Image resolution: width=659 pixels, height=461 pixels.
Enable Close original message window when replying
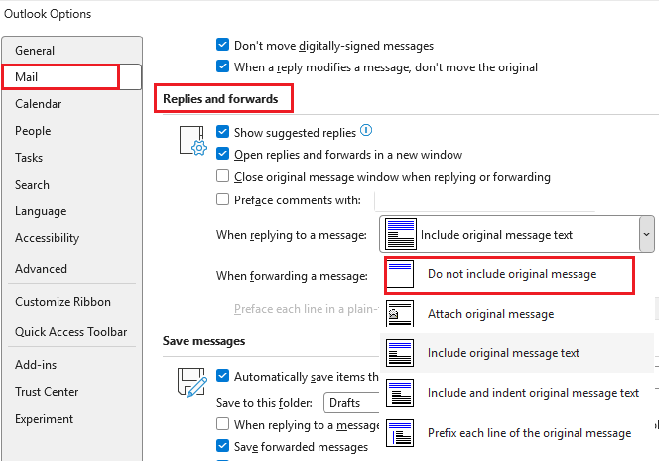point(222,176)
